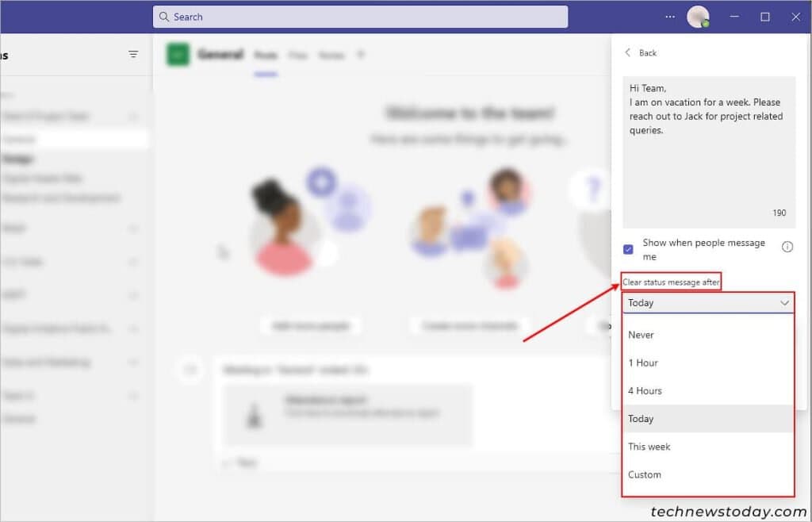
Task: Click the filter icon above the teams list
Action: 133,54
